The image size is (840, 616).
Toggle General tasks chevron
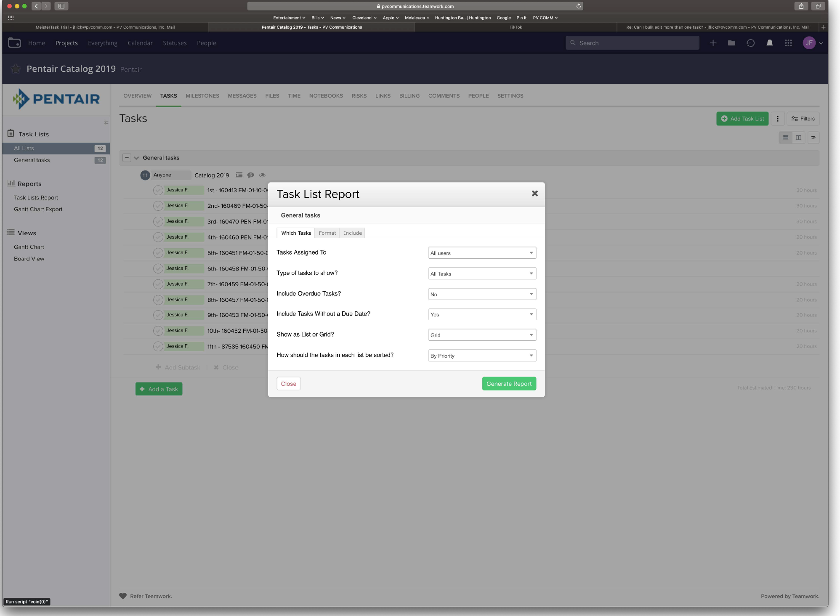[136, 158]
